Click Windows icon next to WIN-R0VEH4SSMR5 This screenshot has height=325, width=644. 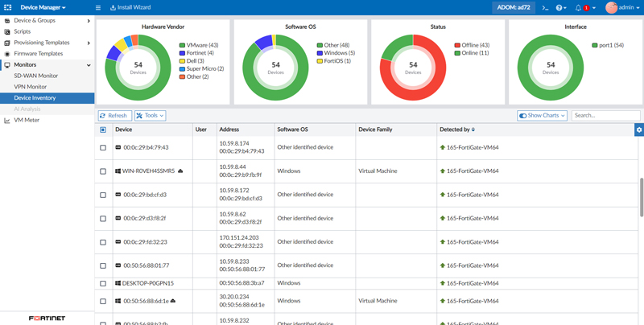pyautogui.click(x=118, y=171)
